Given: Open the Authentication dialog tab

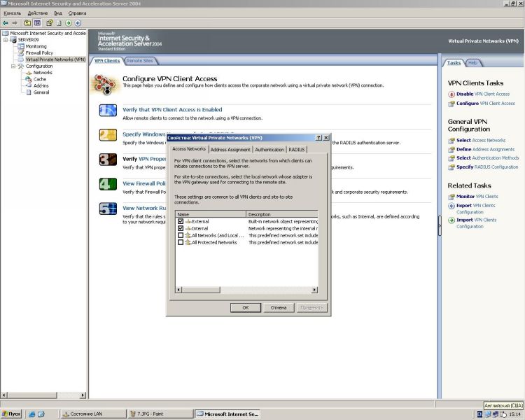Looking at the screenshot, I should pyautogui.click(x=269, y=149).
